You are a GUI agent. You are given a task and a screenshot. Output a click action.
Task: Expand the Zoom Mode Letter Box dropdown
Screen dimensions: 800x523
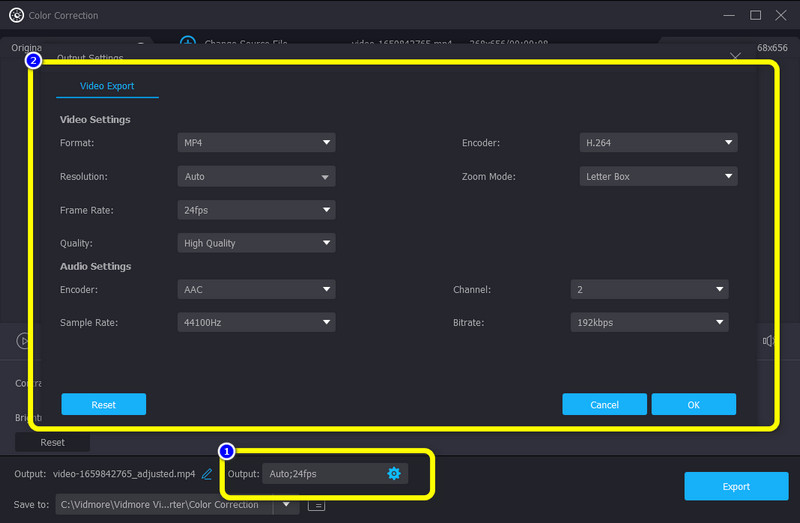658,176
